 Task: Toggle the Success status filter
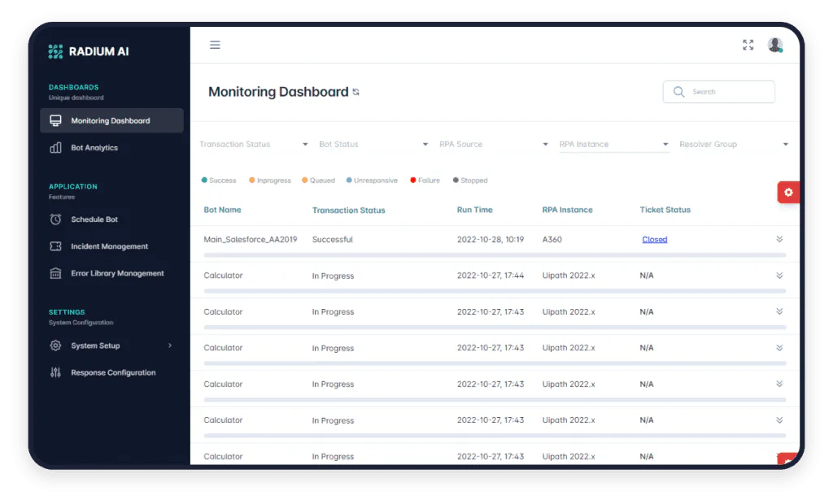218,180
